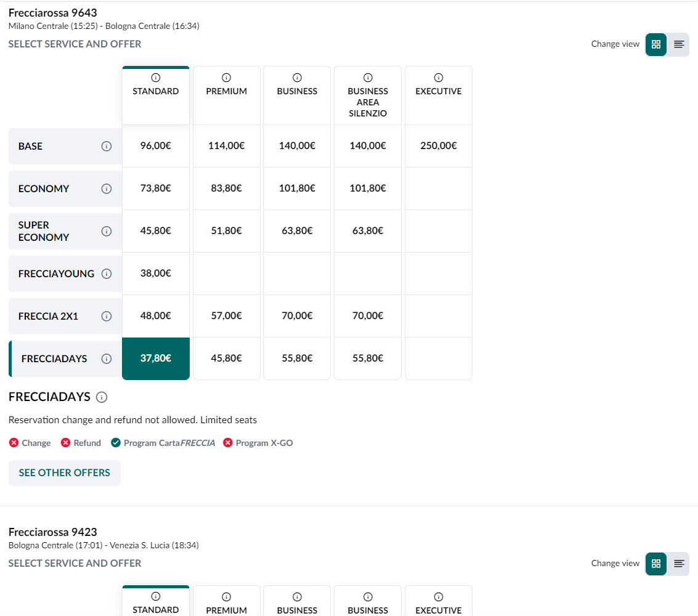Viewport: 698px width, 616px height.
Task: Show info for SUPER ECONOMY offer
Action: pos(107,231)
